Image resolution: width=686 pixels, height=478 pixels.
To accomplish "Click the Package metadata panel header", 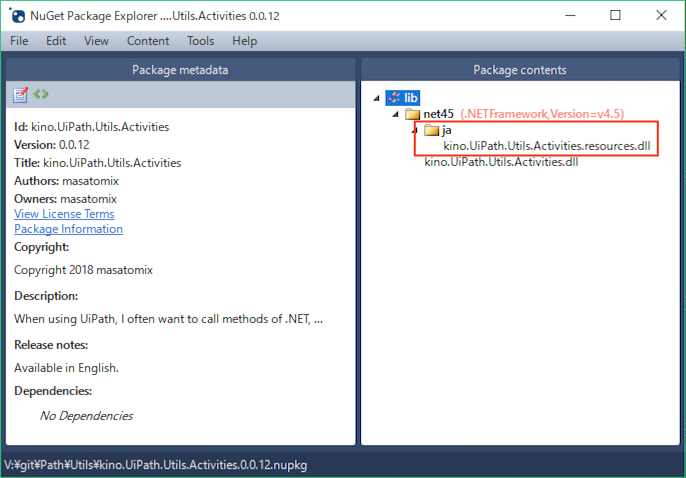I will tap(180, 70).
